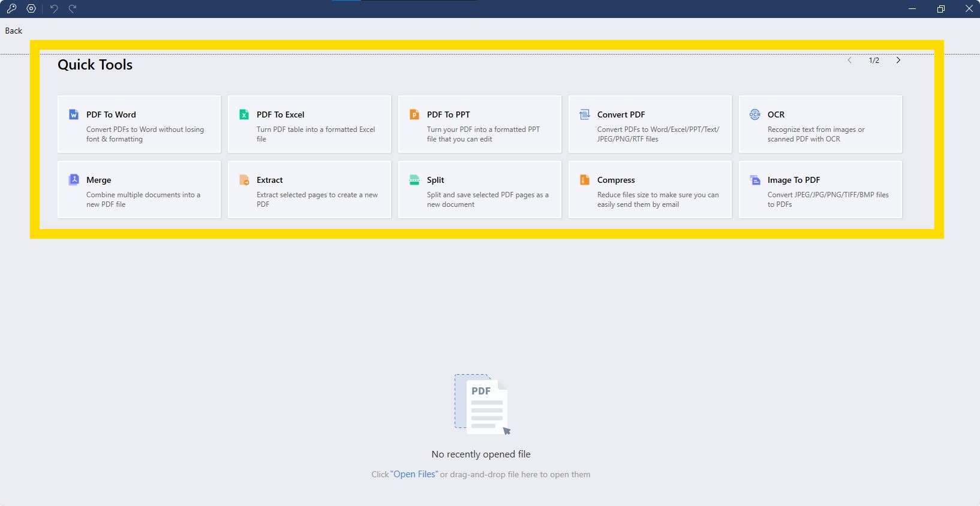This screenshot has height=506, width=980.
Task: Select the Merge card title
Action: point(99,180)
